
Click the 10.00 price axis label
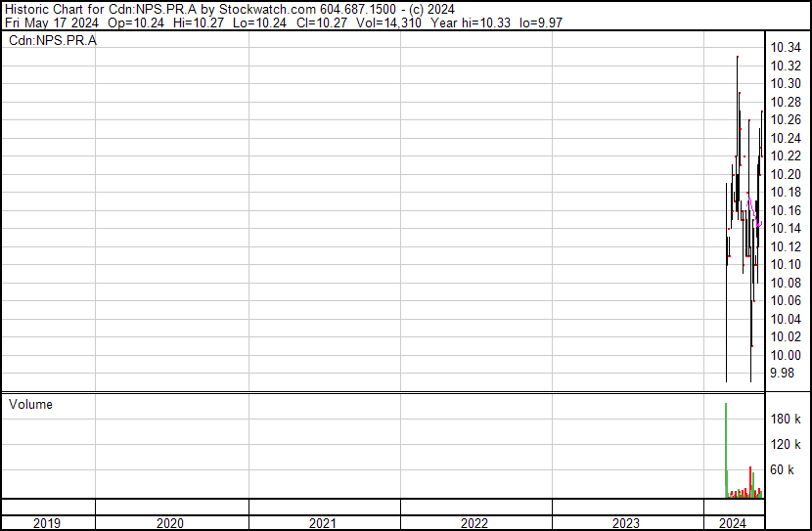coord(786,355)
